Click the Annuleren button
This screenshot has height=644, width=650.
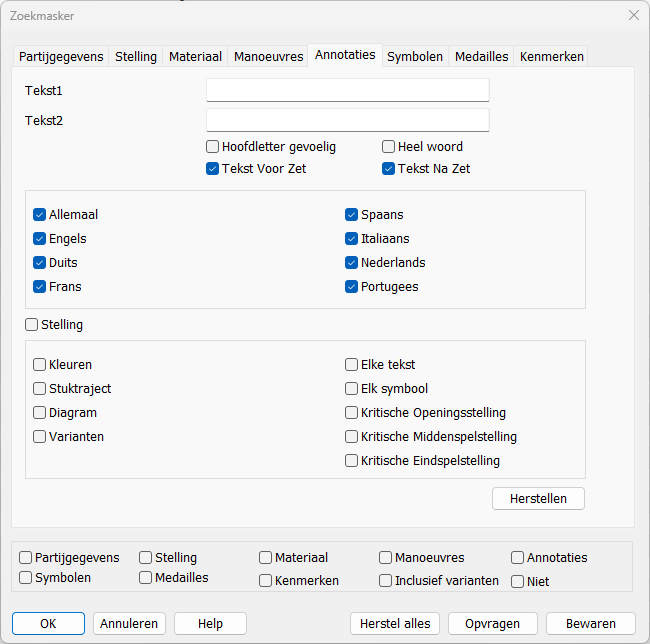(129, 623)
